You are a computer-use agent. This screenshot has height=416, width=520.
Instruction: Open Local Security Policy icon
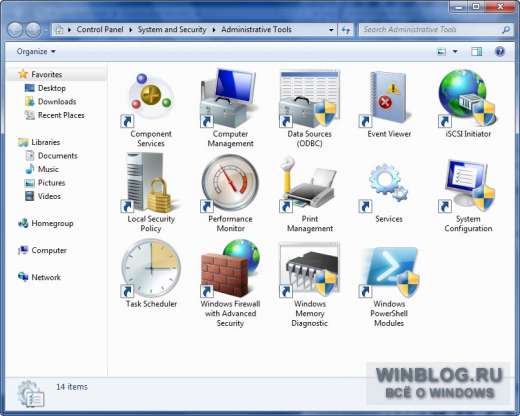[151, 183]
